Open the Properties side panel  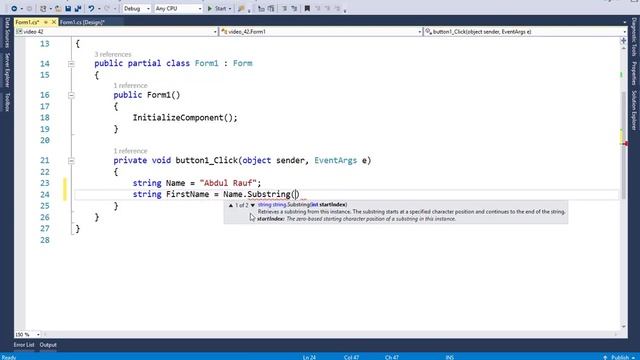coord(634,73)
